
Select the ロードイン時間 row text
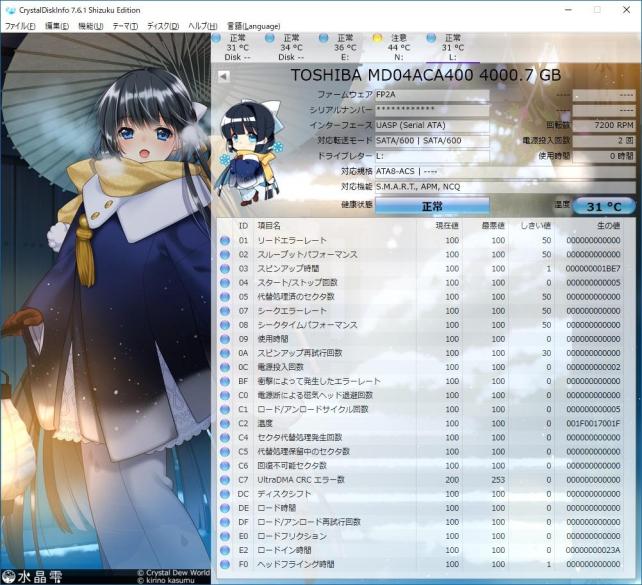(x=284, y=550)
